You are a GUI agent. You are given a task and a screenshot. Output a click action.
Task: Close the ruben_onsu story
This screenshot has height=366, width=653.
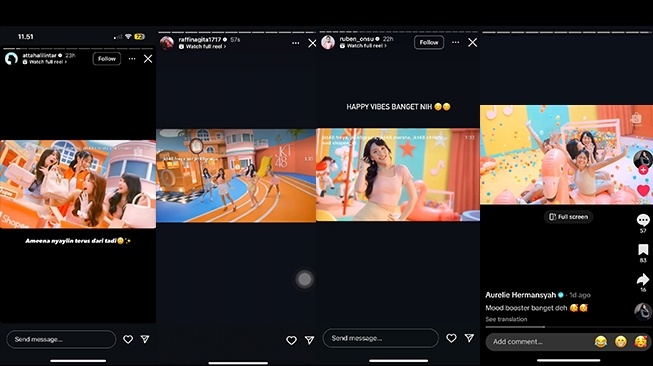point(472,42)
